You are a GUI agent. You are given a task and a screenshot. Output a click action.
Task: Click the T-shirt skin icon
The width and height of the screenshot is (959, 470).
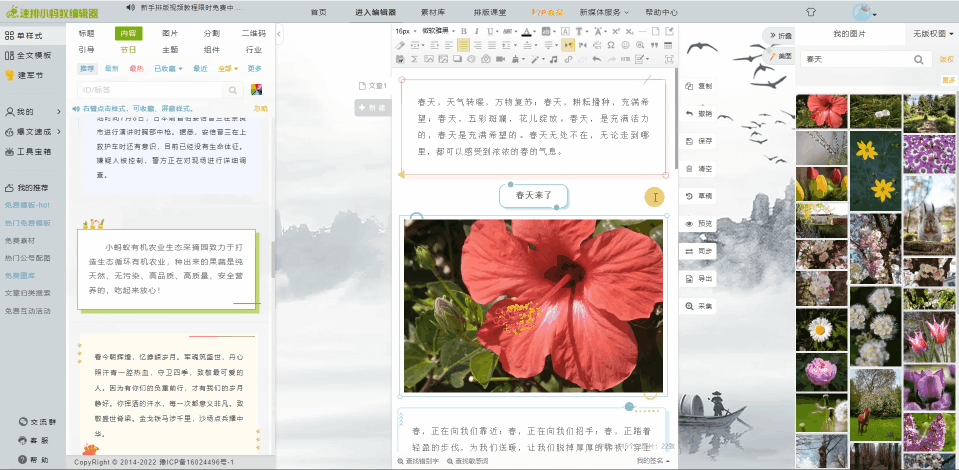[x=810, y=12]
